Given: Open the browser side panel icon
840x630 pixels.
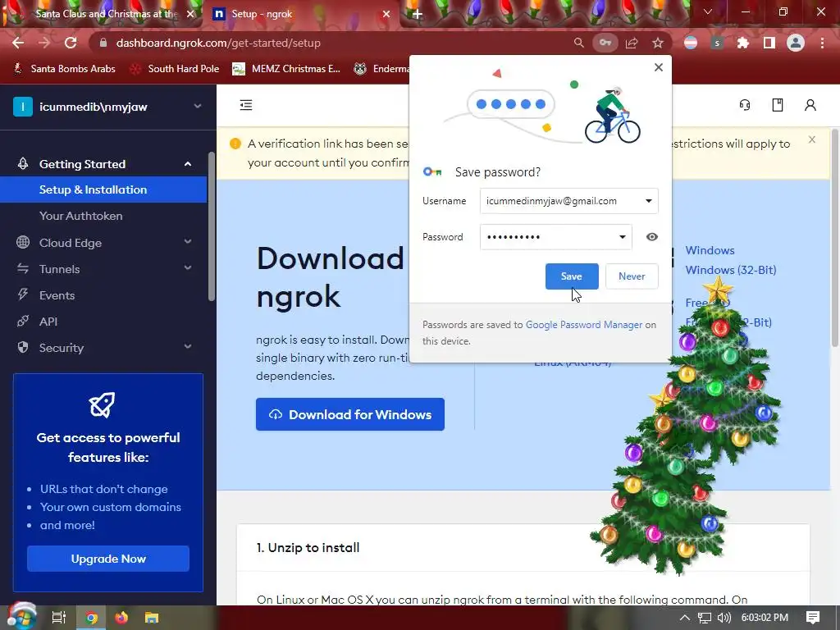Looking at the screenshot, I should tap(769, 43).
